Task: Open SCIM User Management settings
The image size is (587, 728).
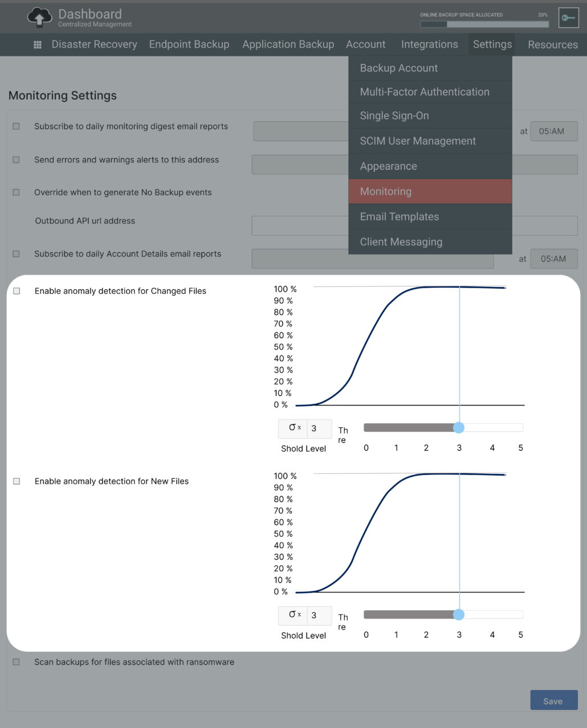Action: (x=418, y=141)
